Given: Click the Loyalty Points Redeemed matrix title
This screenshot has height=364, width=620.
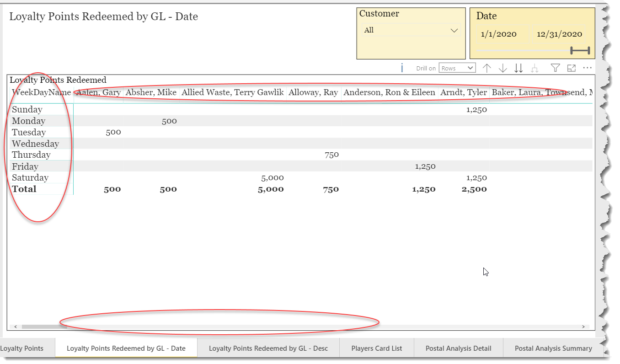Looking at the screenshot, I should (58, 80).
